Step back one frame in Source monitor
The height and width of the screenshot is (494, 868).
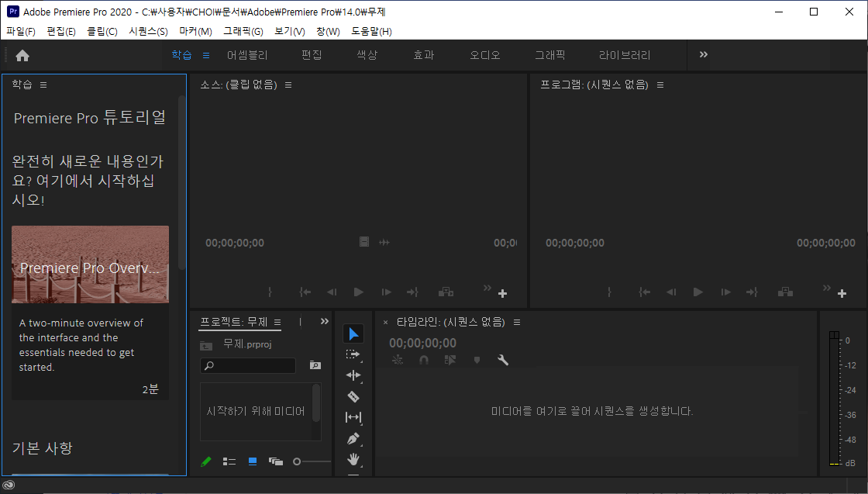click(332, 292)
